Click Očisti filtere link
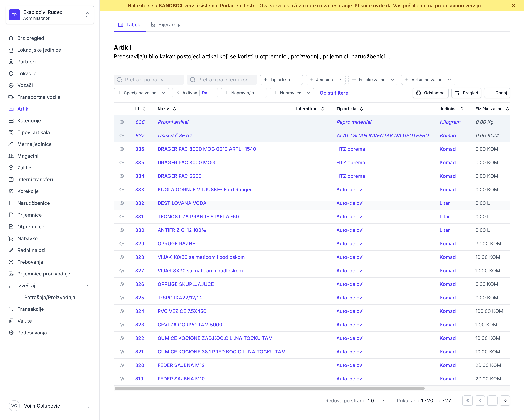 (334, 93)
